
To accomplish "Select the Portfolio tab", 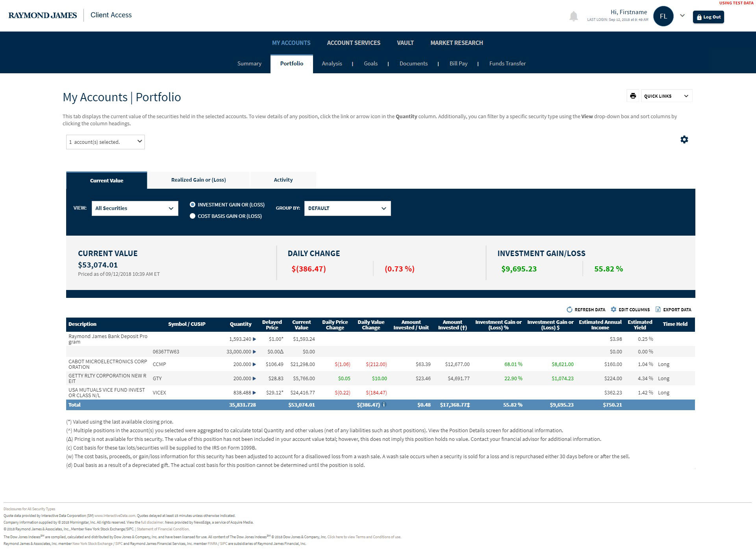I will point(292,63).
